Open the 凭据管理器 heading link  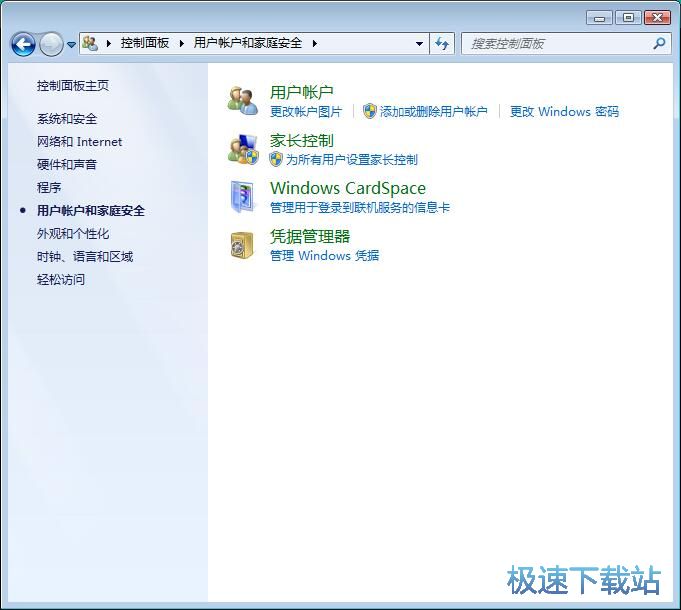click(310, 237)
